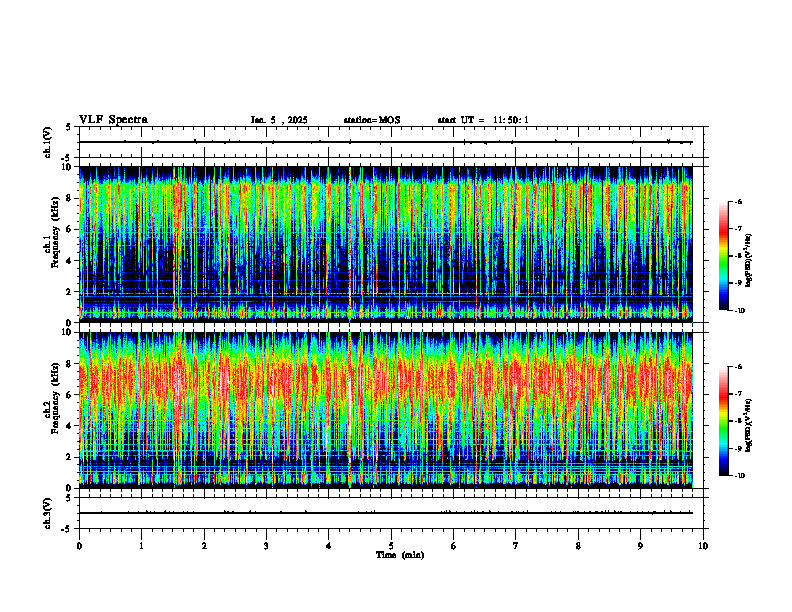Click inside the ch.1 spectrogram panel
The width and height of the screenshot is (792, 612).
pyautogui.click(x=385, y=244)
